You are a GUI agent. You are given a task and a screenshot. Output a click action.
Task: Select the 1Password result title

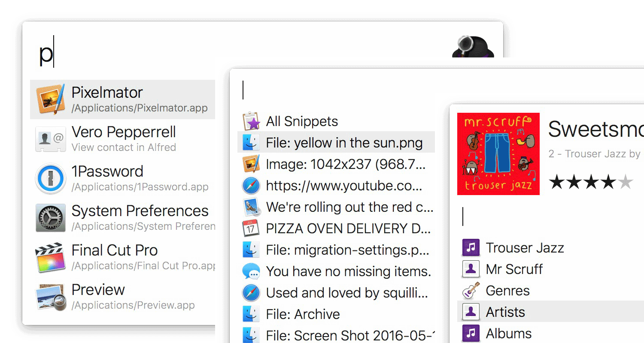point(107,171)
